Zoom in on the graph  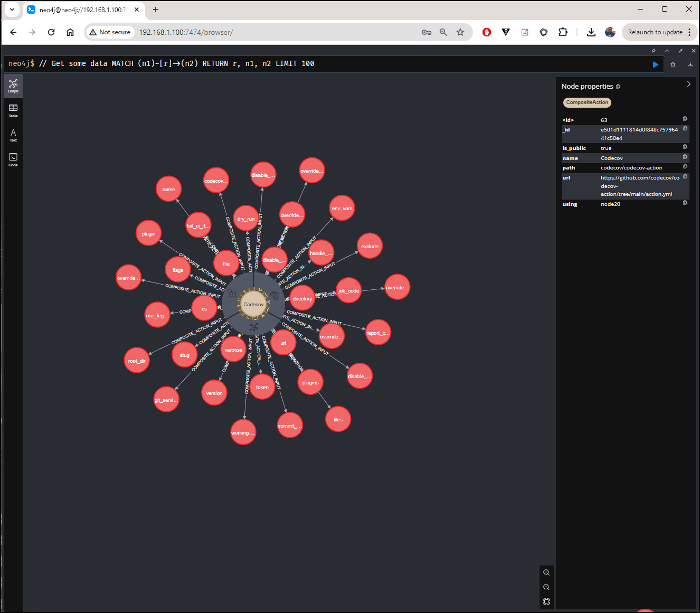[546, 573]
